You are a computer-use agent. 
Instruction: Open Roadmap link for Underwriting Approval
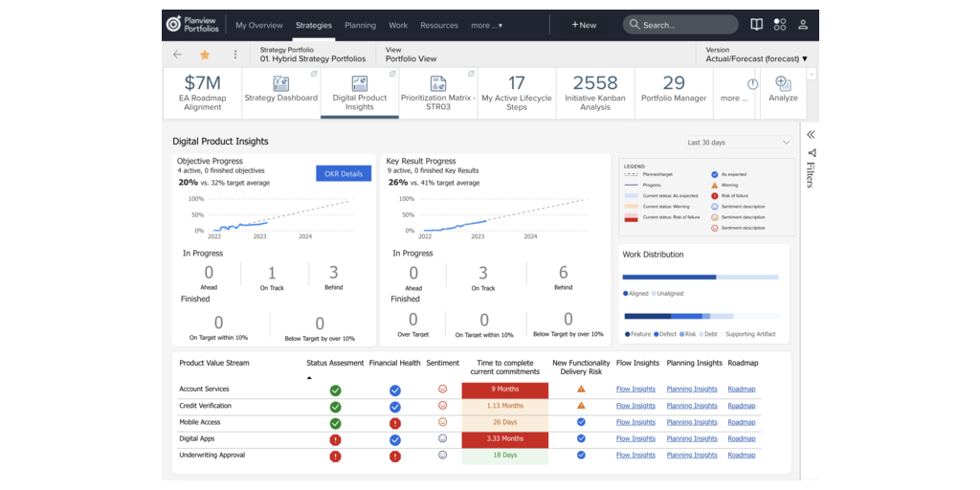(741, 456)
